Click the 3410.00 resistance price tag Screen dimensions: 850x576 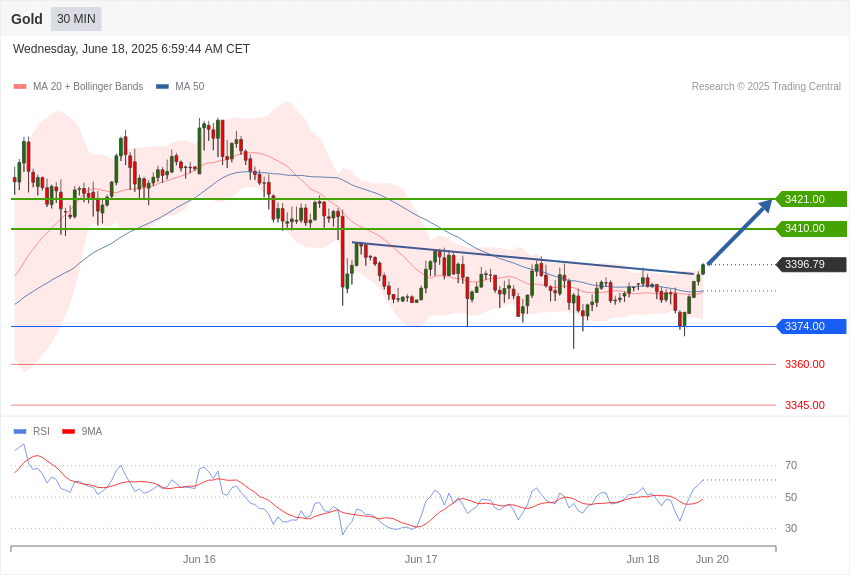click(812, 229)
